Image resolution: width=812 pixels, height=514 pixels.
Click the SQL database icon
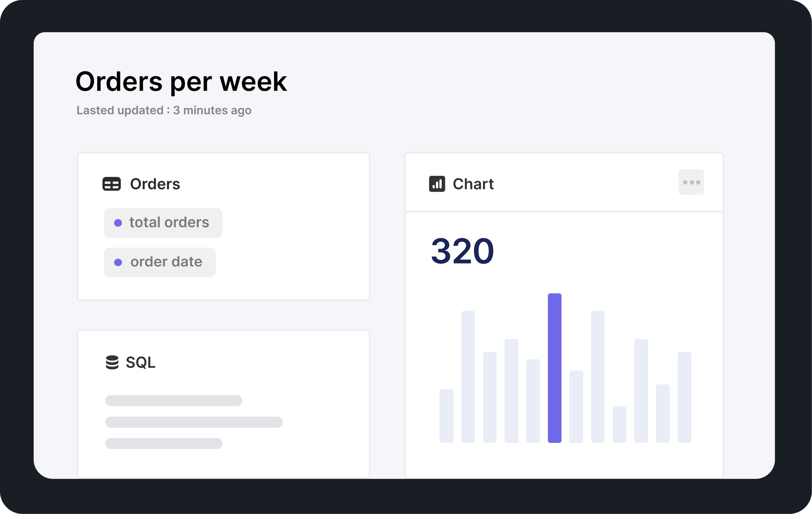pyautogui.click(x=112, y=363)
